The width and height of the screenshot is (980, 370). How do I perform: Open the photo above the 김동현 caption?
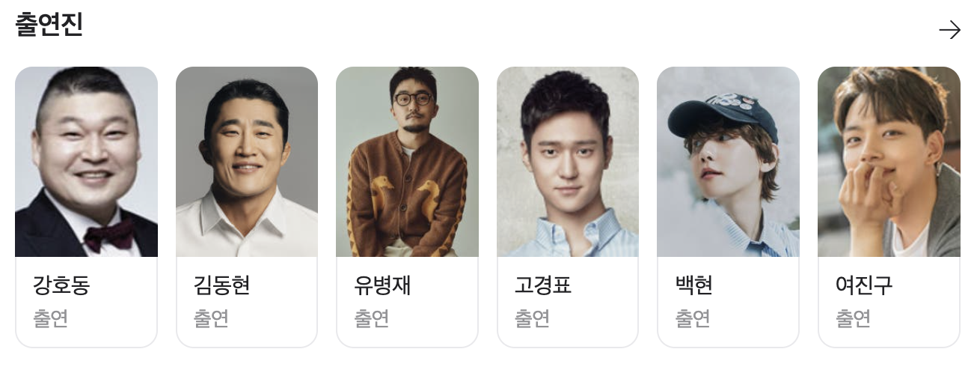pos(247,162)
